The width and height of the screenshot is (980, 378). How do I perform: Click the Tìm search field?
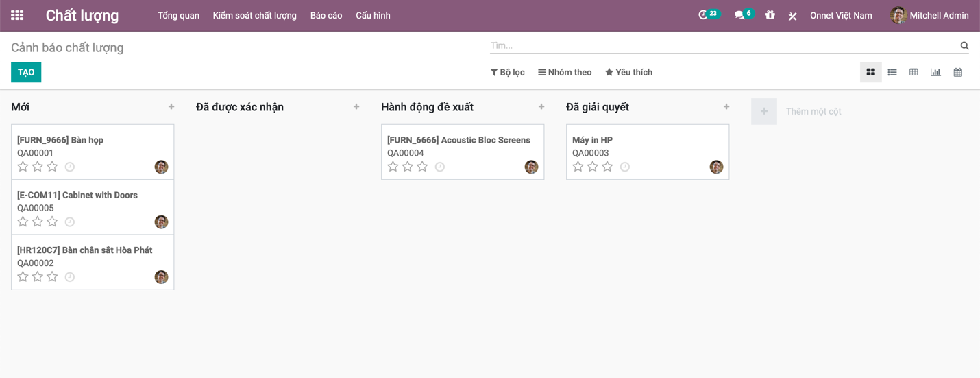pos(724,45)
